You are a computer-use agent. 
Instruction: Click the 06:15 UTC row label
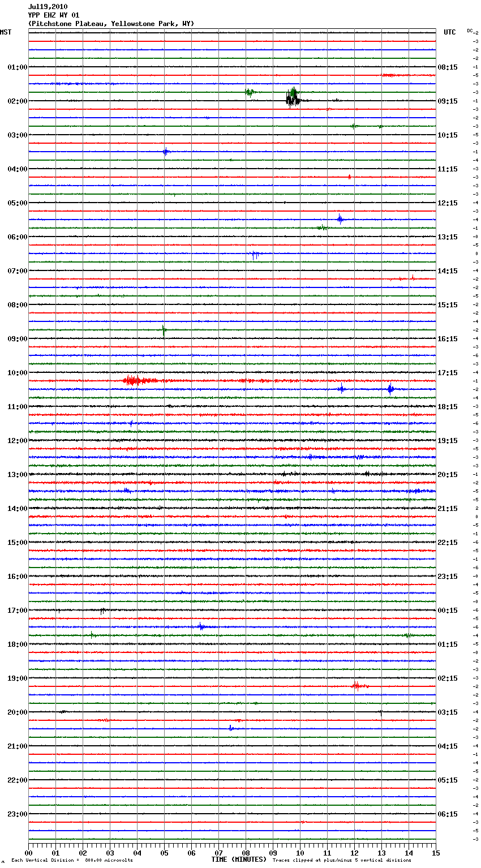(x=448, y=814)
